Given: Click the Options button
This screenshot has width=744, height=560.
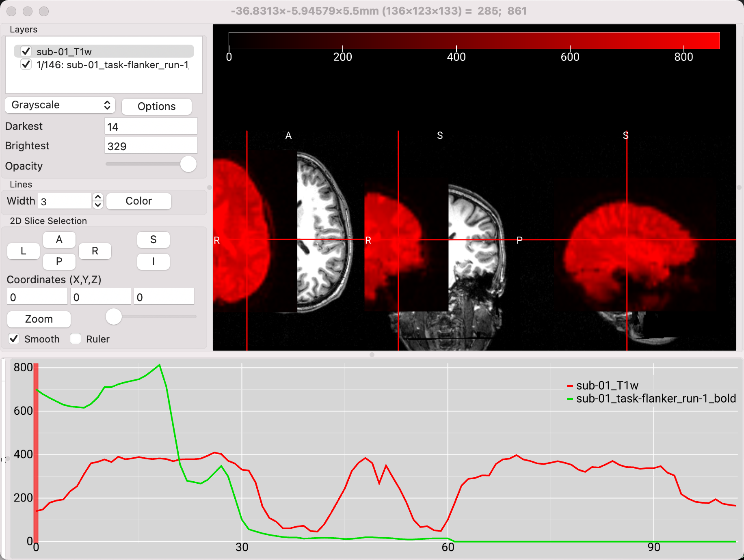Looking at the screenshot, I should (156, 106).
